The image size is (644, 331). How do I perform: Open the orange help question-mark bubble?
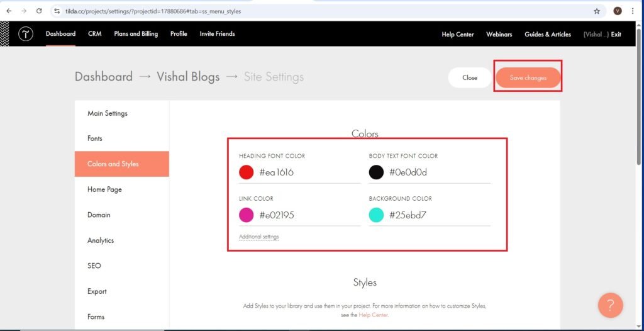tap(610, 305)
